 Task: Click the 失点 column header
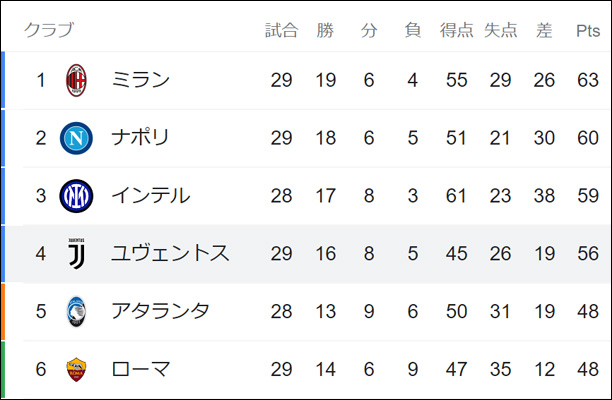coord(500,30)
